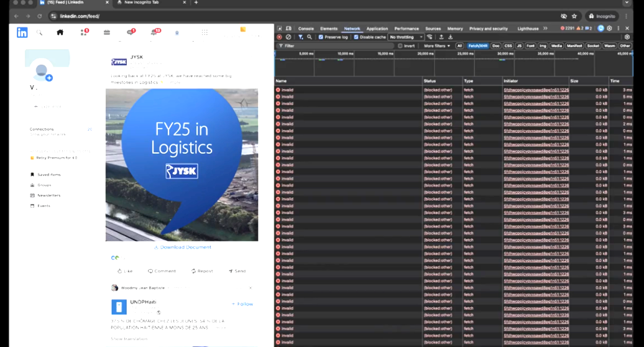Sort requests by Status column header

(441, 81)
